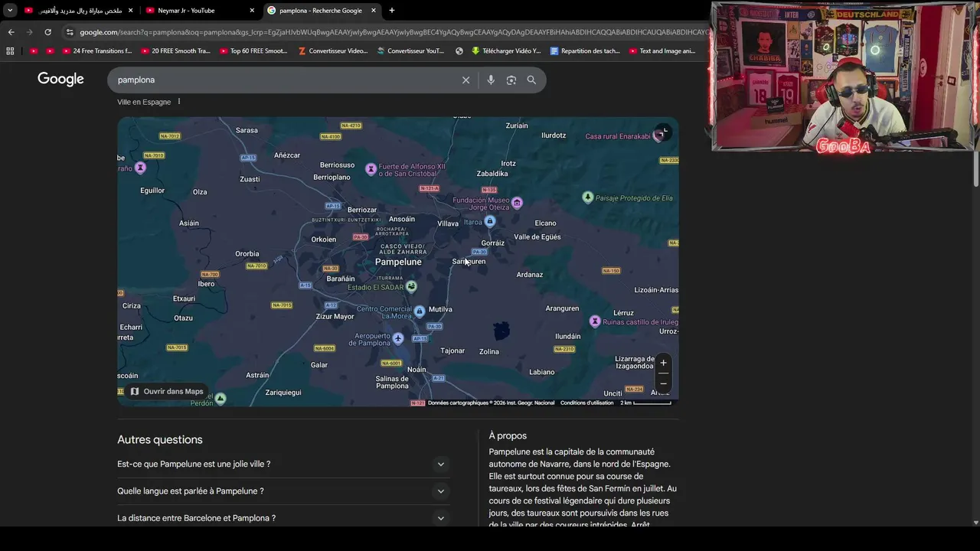The height and width of the screenshot is (551, 980).
Task: Click the Pampelune city label on map
Action: 398,262
